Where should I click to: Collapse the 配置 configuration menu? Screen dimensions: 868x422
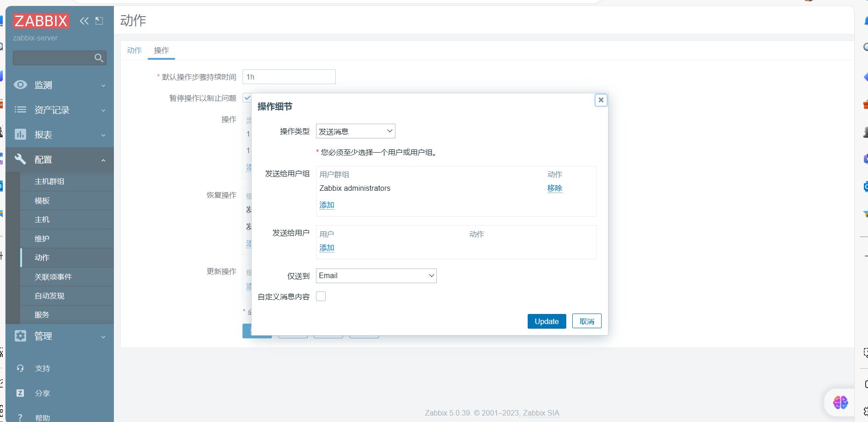(60, 160)
